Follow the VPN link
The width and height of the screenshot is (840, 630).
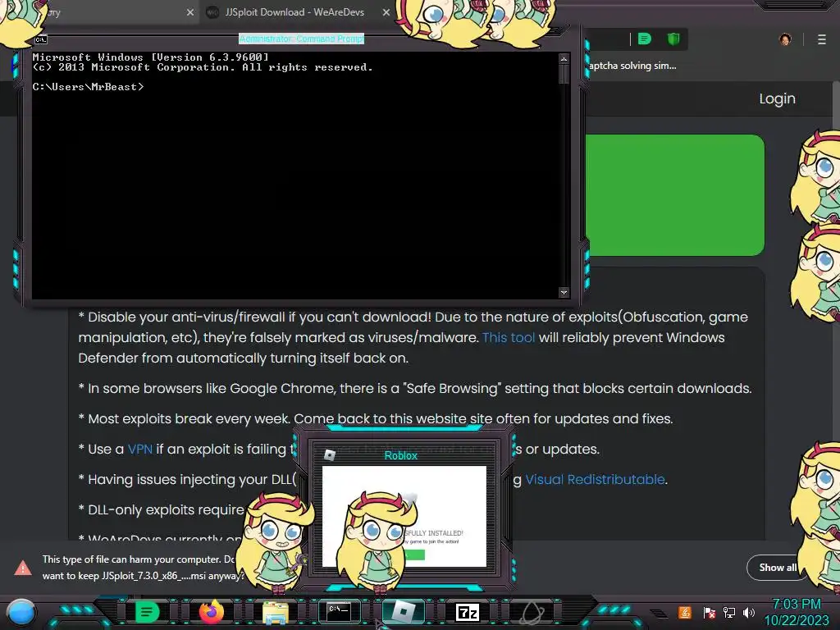point(139,449)
